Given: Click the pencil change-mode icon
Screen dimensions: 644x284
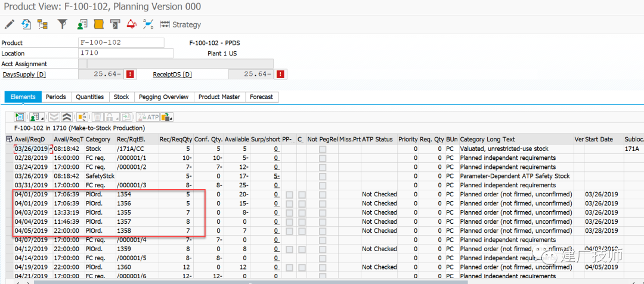Looking at the screenshot, I should click(9, 24).
